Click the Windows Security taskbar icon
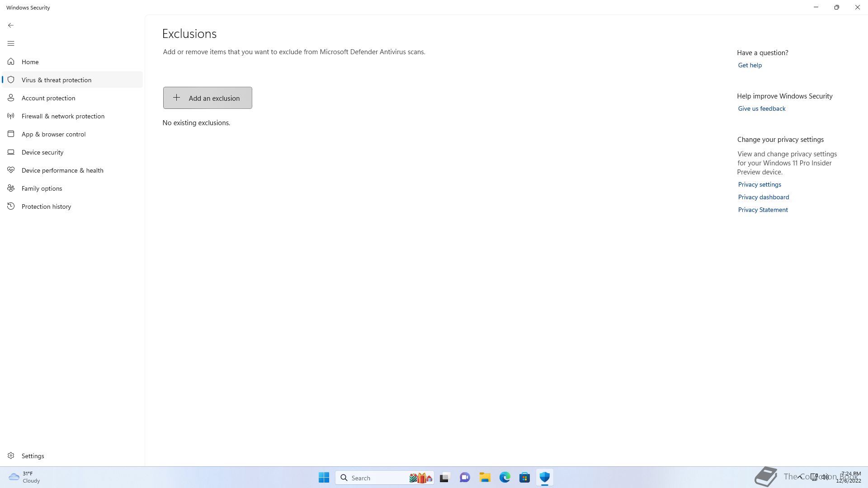Screen dimensions: 868x488 (544, 478)
